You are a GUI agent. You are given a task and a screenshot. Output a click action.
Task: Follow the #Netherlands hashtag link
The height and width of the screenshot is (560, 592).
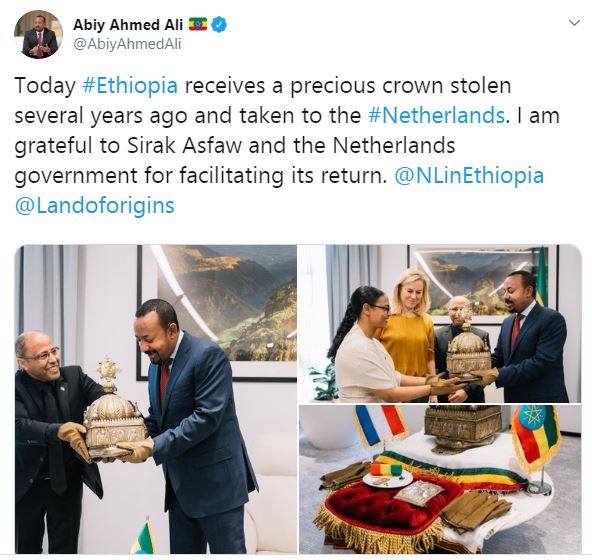[x=436, y=116]
